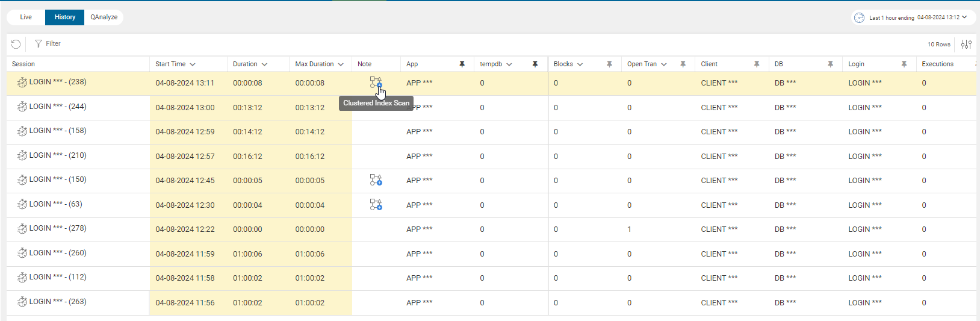Viewport: 980px width, 321px height.
Task: Click session icon for LOGIN *** - (210)
Action: (x=22, y=155)
